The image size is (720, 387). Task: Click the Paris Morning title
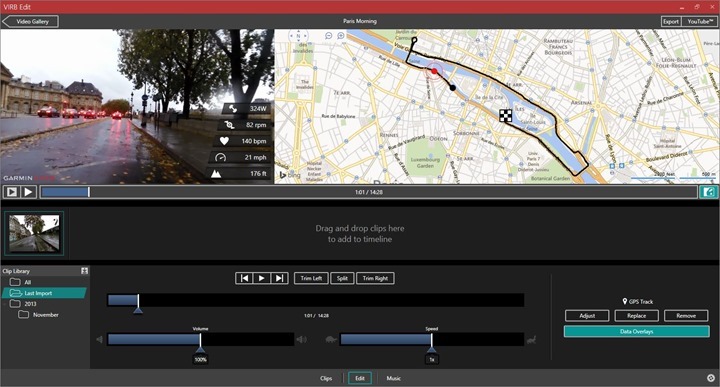tap(360, 21)
